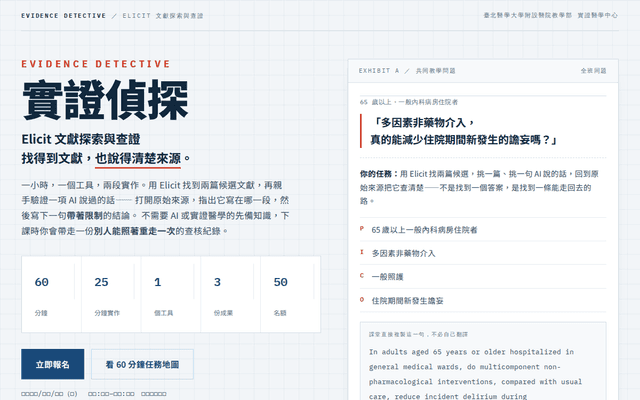Select the I row 多因素非藥物介入

click(483, 253)
